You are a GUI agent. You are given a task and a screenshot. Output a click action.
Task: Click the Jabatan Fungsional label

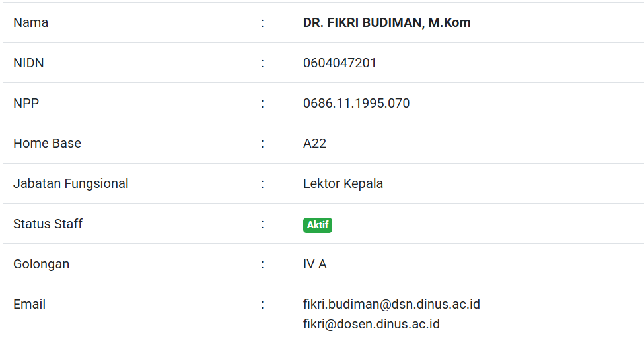[71, 183]
